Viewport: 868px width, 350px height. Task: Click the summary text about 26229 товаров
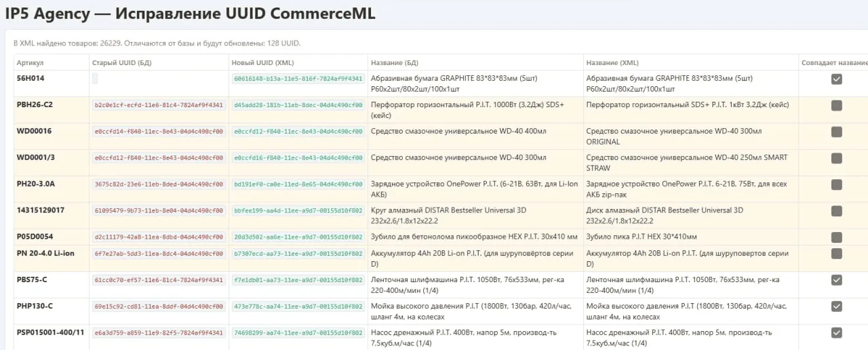(157, 43)
